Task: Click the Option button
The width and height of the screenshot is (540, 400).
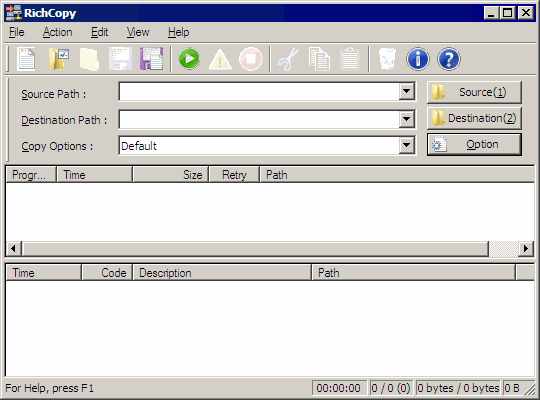Action: click(x=474, y=144)
